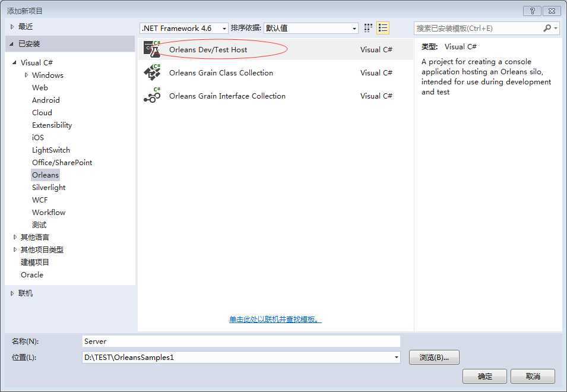Select the Oracle category
Image resolution: width=567 pixels, height=392 pixels.
click(x=32, y=274)
